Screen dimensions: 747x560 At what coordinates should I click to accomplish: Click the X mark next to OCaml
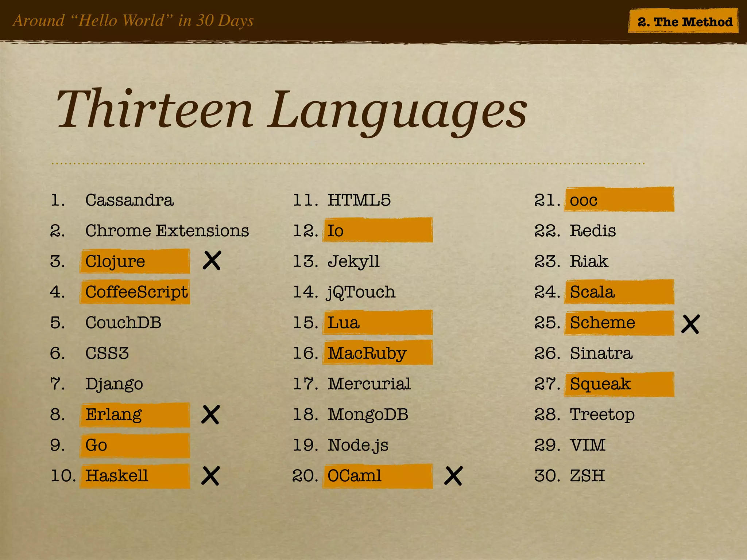(453, 476)
